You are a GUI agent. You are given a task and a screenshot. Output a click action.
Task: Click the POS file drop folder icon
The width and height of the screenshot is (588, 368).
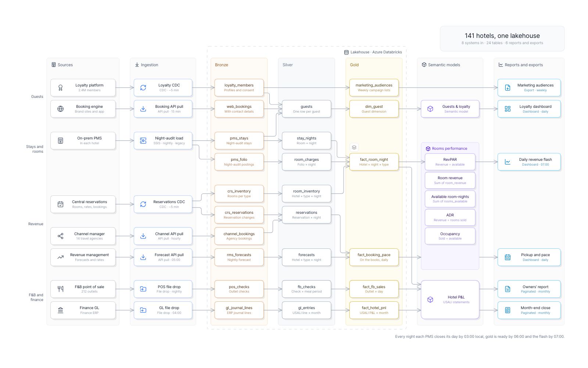[143, 289]
